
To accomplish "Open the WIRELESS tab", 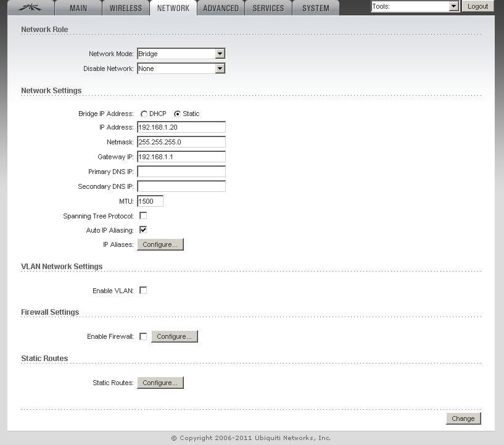I will (126, 8).
